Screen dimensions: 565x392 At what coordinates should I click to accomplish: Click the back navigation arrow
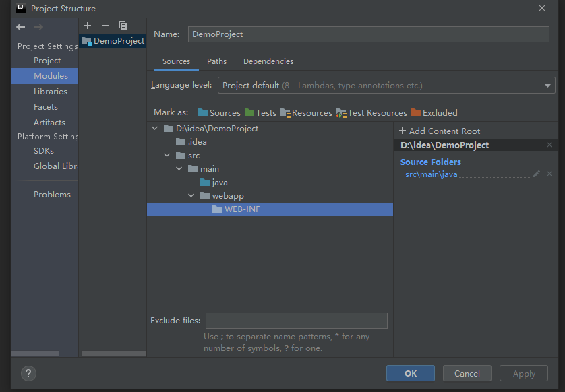click(20, 27)
